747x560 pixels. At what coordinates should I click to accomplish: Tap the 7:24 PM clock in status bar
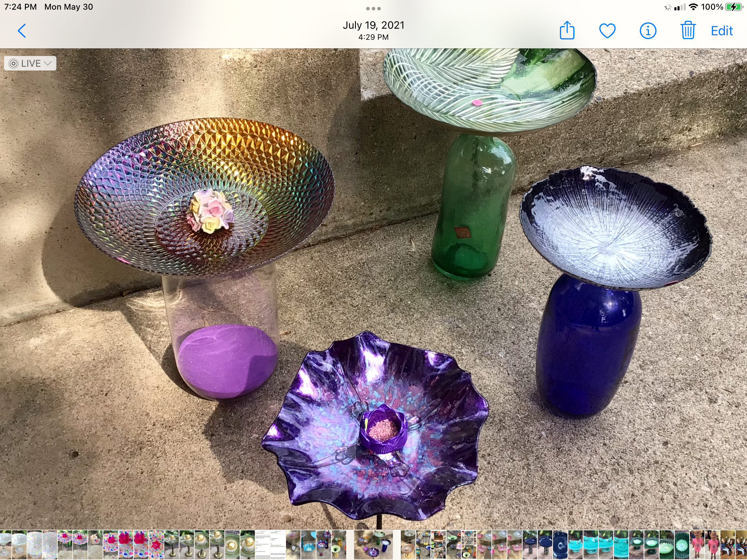20,7
